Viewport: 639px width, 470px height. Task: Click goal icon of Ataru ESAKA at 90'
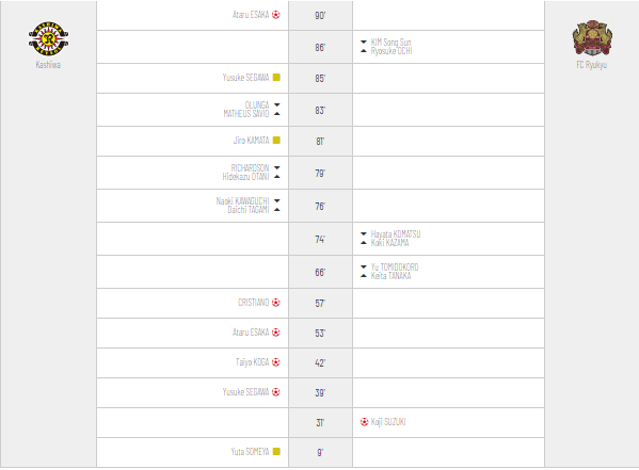[x=276, y=15]
